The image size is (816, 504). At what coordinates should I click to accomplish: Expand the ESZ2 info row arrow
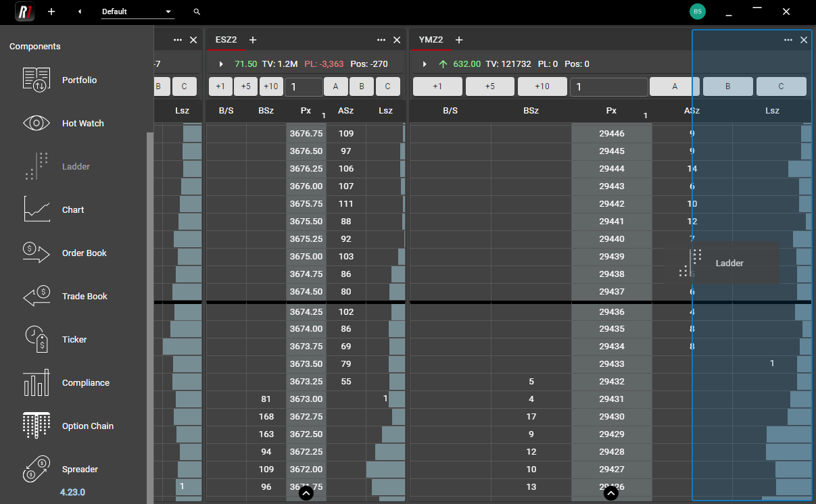[x=221, y=64]
